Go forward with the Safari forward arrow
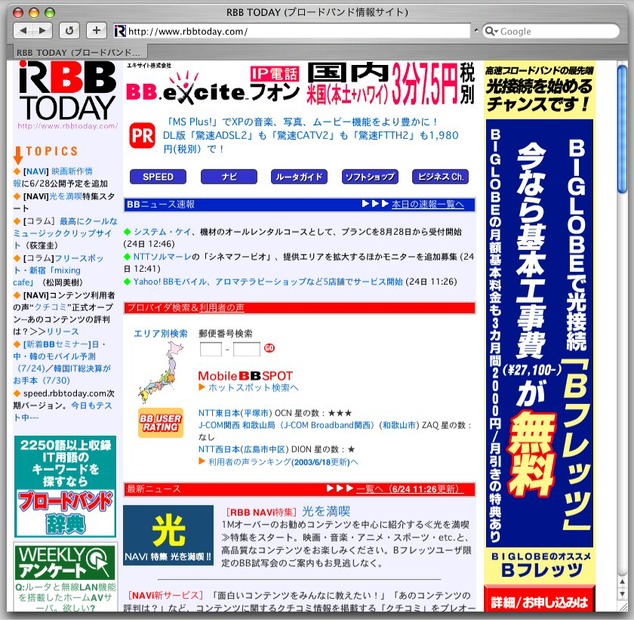The height and width of the screenshot is (620, 634). click(x=42, y=30)
